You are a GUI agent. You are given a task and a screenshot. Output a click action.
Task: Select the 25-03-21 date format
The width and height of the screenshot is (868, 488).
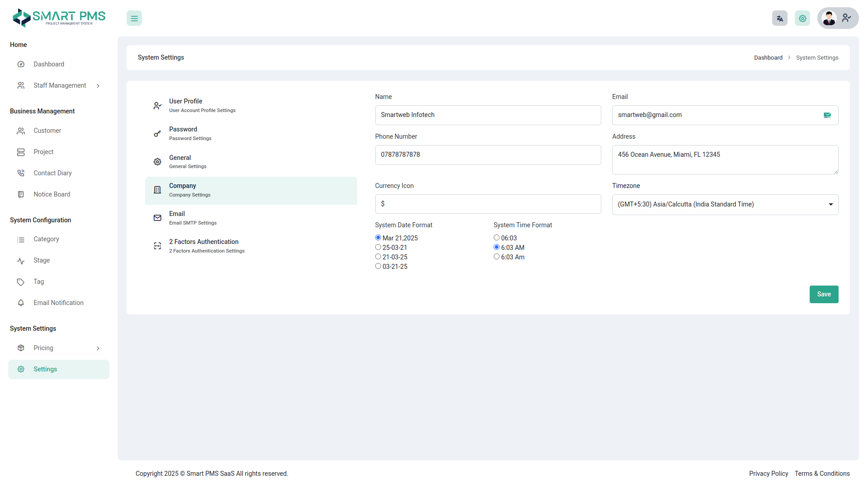[x=378, y=247]
